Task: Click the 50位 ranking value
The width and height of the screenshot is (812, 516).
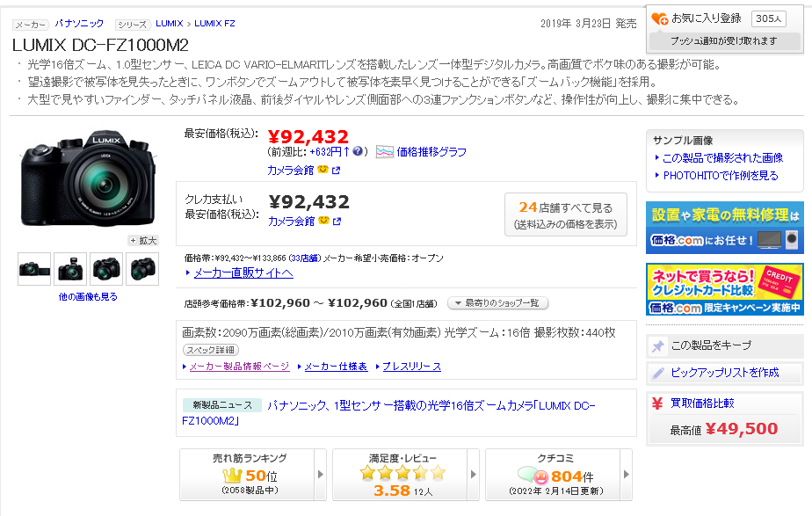Action: click(262, 476)
